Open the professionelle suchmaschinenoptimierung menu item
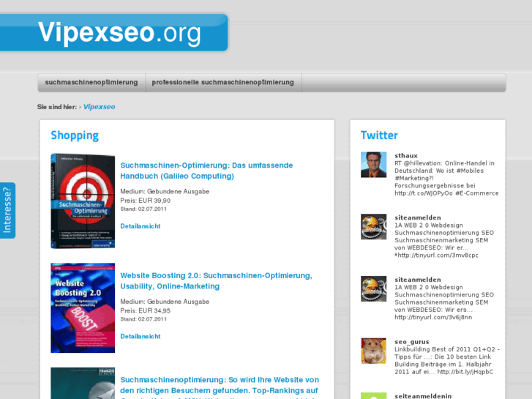The height and width of the screenshot is (399, 532). 223,83
